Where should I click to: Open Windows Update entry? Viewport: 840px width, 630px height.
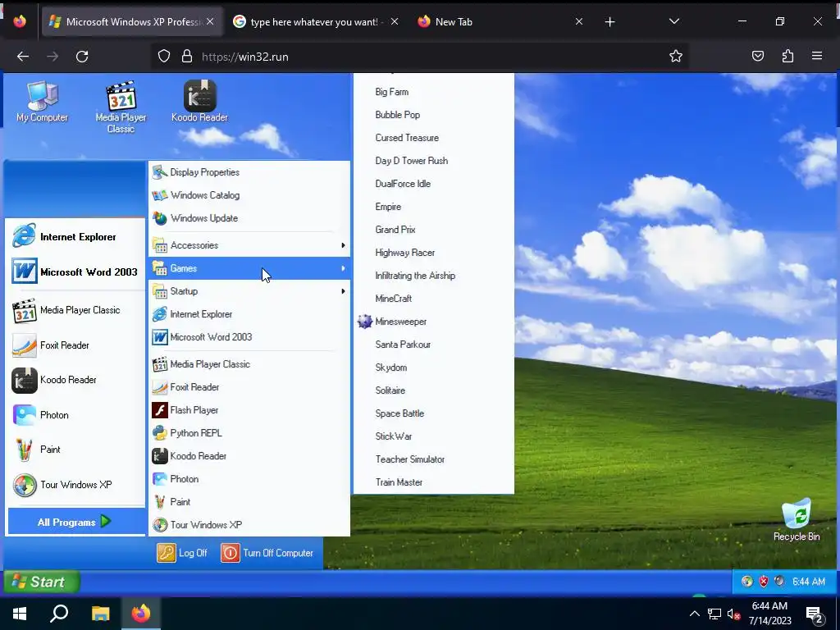pyautogui.click(x=249, y=218)
